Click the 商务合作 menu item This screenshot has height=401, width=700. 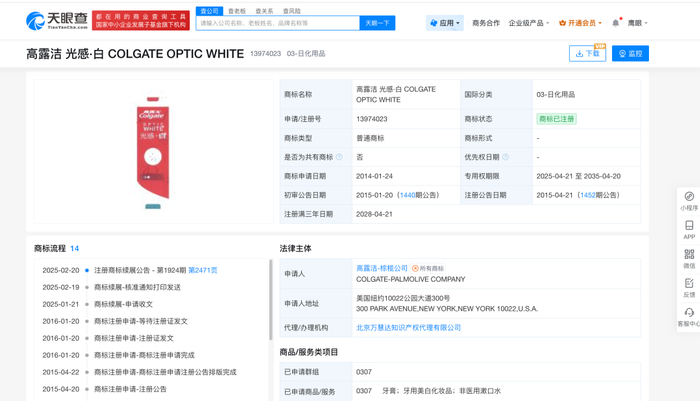click(x=486, y=23)
